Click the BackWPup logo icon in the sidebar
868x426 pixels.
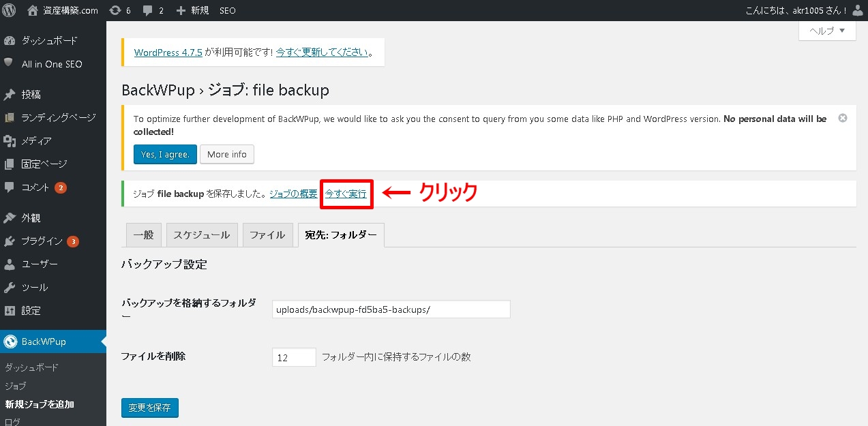tap(10, 341)
